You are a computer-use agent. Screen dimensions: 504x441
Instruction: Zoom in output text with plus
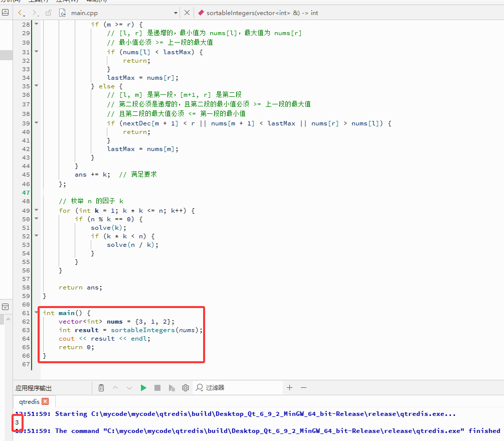(x=289, y=388)
